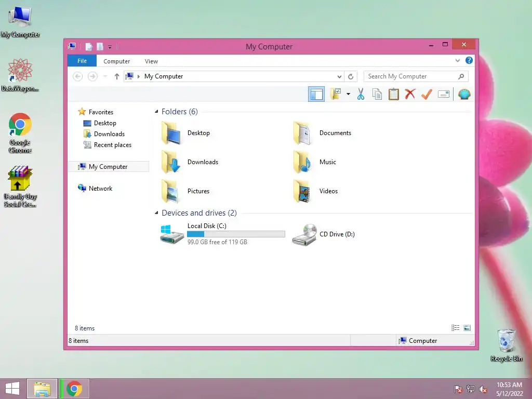Screen dimensions: 532x399
Task: Open the Windows Start button
Action: (x=12, y=389)
